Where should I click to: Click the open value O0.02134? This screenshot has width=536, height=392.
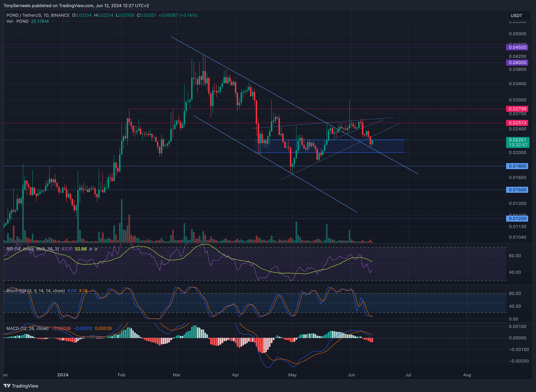82,15
